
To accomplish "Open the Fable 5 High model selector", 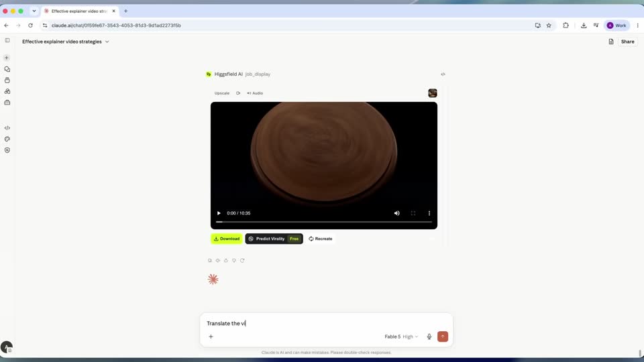I will point(401,337).
